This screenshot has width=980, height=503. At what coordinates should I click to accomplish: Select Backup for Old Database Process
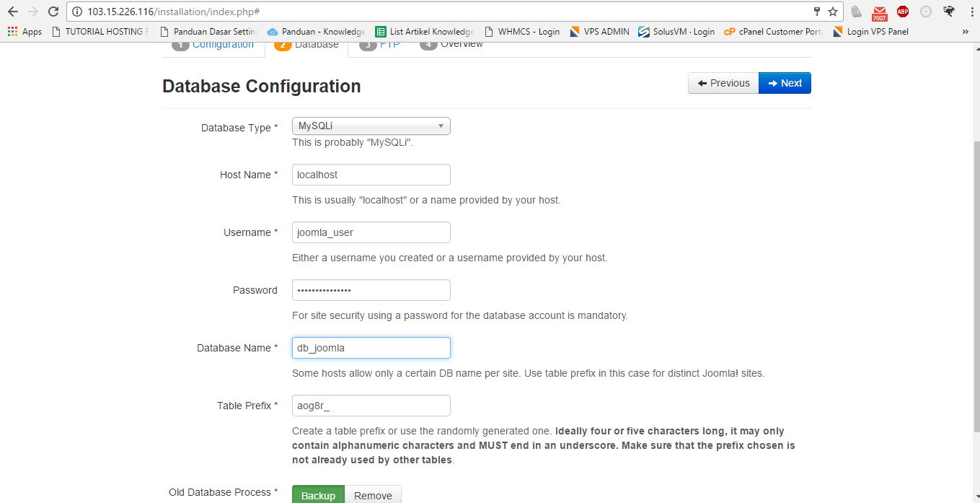[x=318, y=495]
